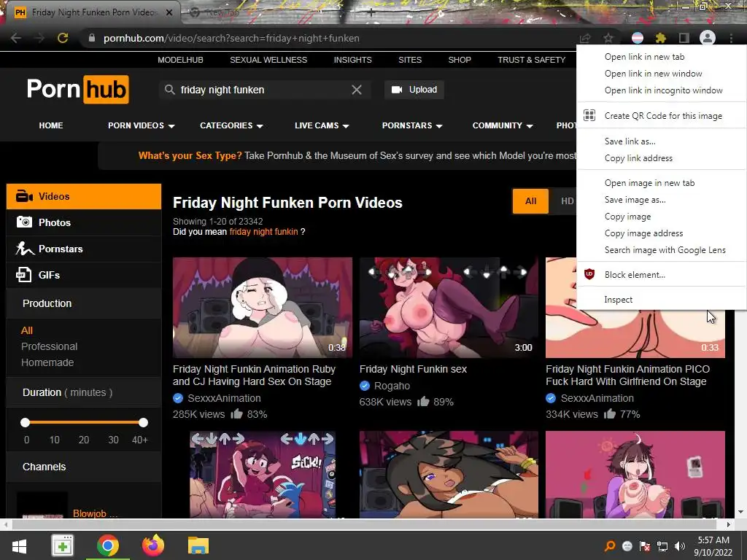Open the taskbar clock and date
Viewport: 747px width, 560px height.
click(x=713, y=546)
